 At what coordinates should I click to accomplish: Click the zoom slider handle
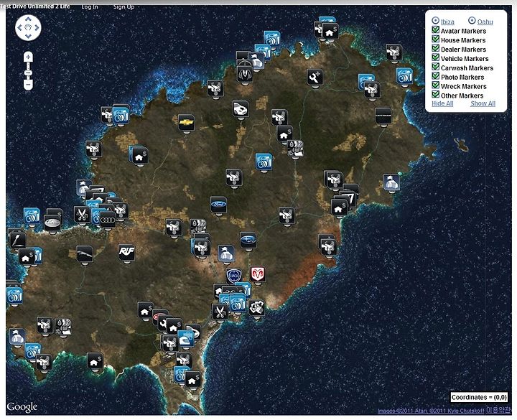coord(28,73)
